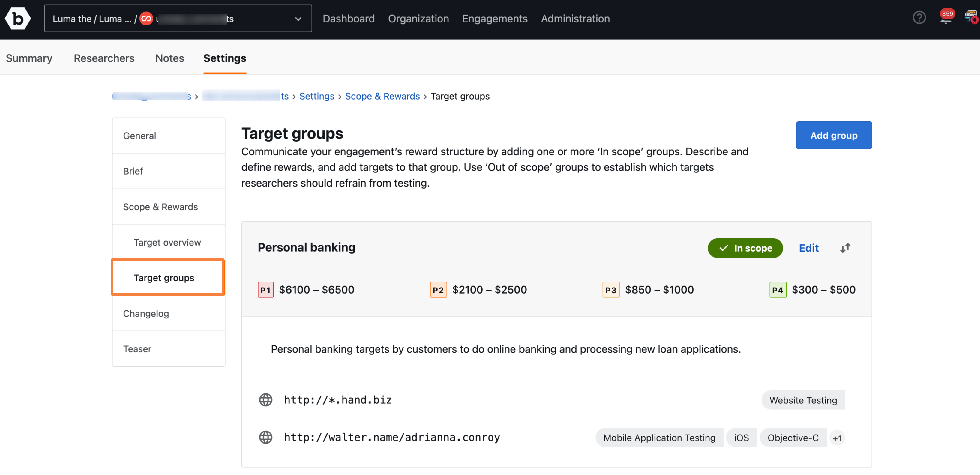This screenshot has height=475, width=980.
Task: Click the Mobile Application Testing tag
Action: [659, 438]
